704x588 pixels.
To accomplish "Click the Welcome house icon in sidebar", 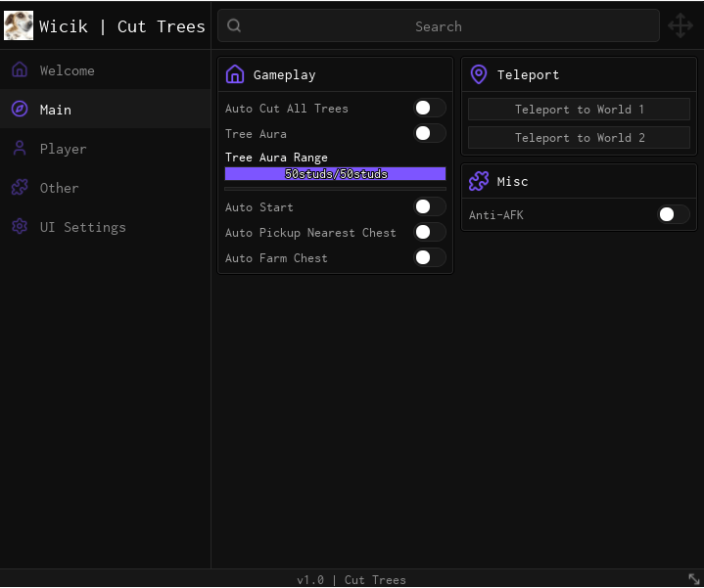I will tap(20, 70).
